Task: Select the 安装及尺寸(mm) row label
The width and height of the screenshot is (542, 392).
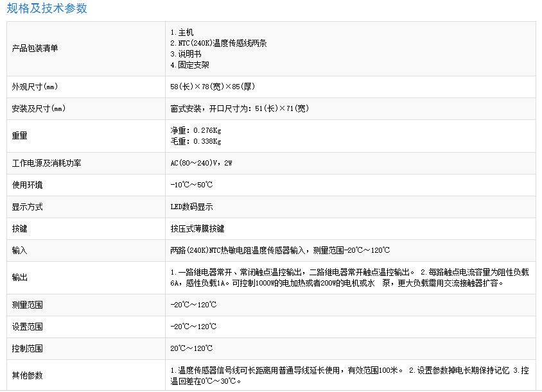Action: [x=39, y=108]
